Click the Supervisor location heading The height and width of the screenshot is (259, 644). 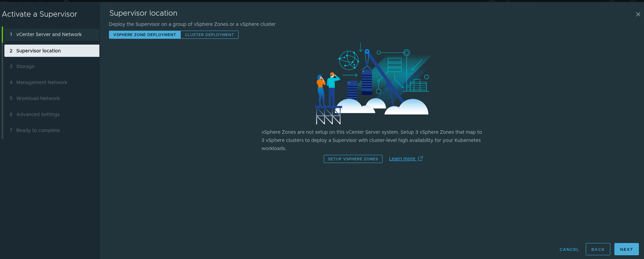pyautogui.click(x=143, y=13)
